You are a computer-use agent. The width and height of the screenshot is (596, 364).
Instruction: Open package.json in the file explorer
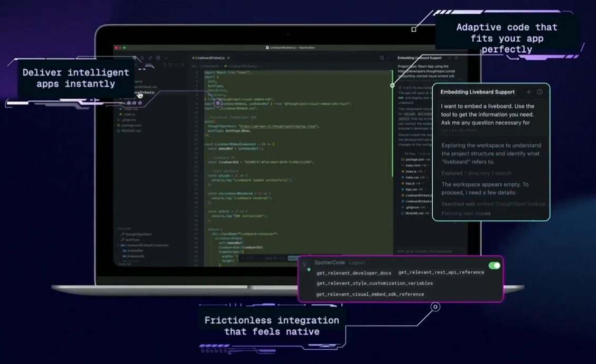[131, 125]
